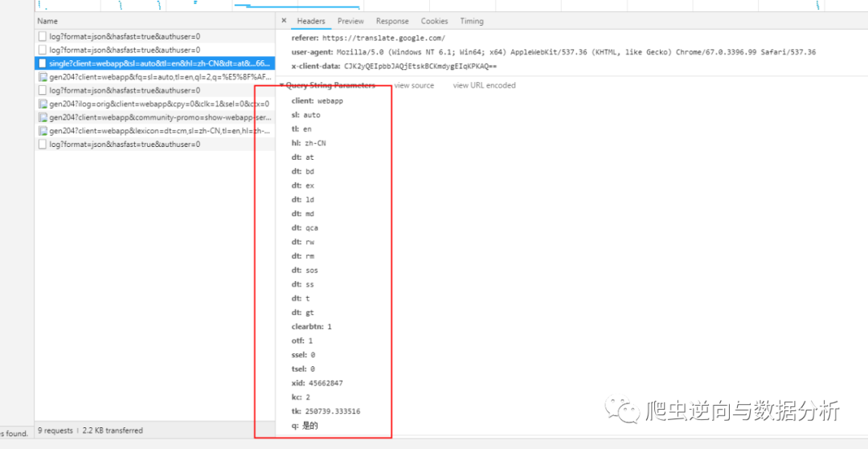Click the image icon of gen204 community-promo request
The height and width of the screenshot is (449, 868).
[43, 117]
